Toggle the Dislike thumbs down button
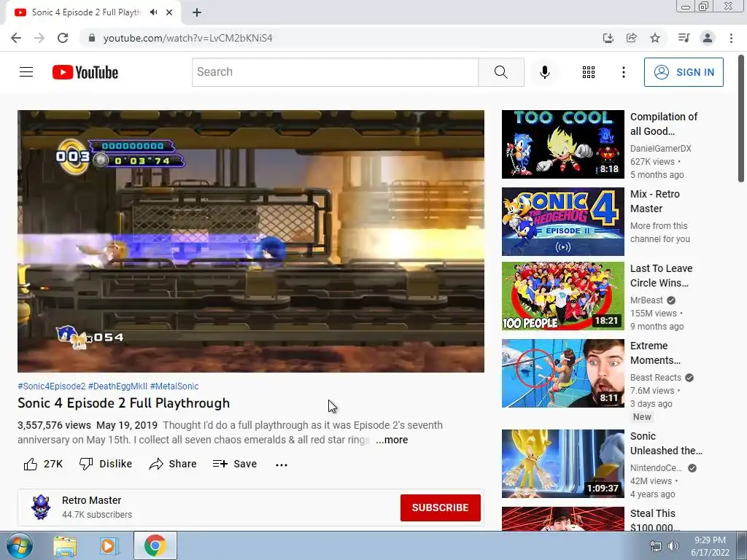The width and height of the screenshot is (747, 560). point(105,464)
